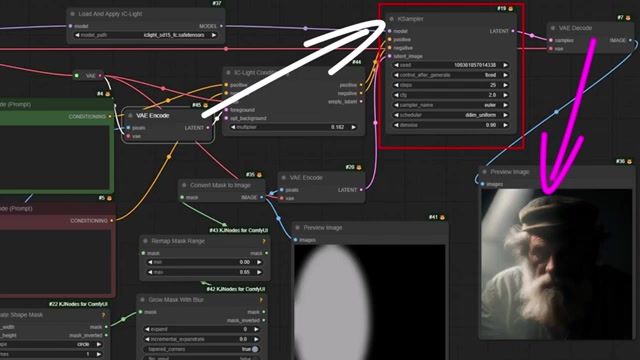The width and height of the screenshot is (640, 360).
Task: Click the fox badge beside #35 Convert Mask
Action: [x=259, y=175]
